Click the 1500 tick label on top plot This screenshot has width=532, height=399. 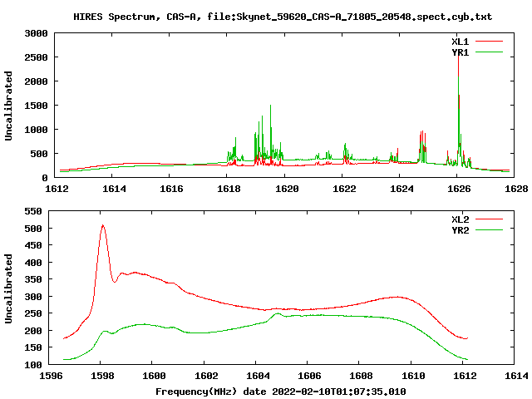(x=36, y=106)
